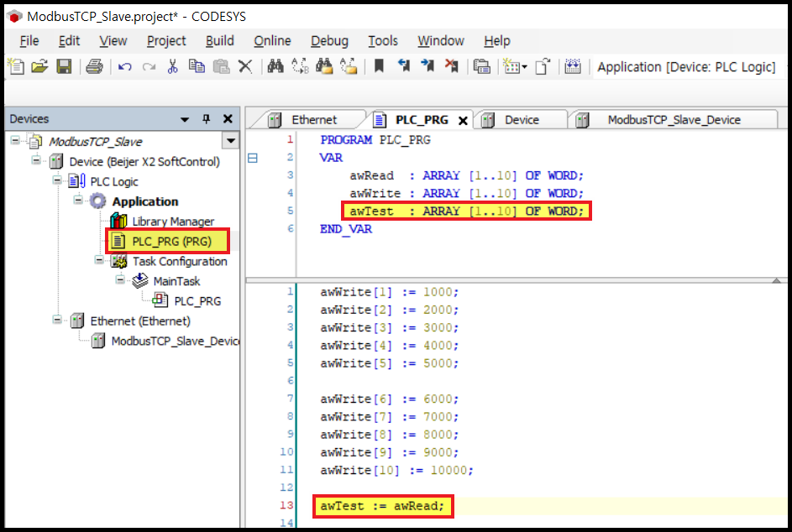Viewport: 792px width, 532px height.
Task: Open the Online menu
Action: click(272, 41)
